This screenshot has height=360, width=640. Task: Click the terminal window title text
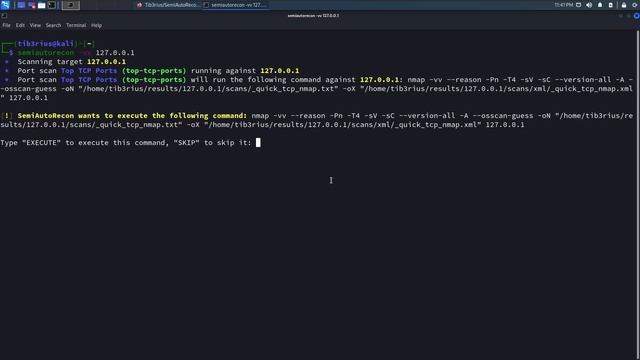tap(313, 16)
